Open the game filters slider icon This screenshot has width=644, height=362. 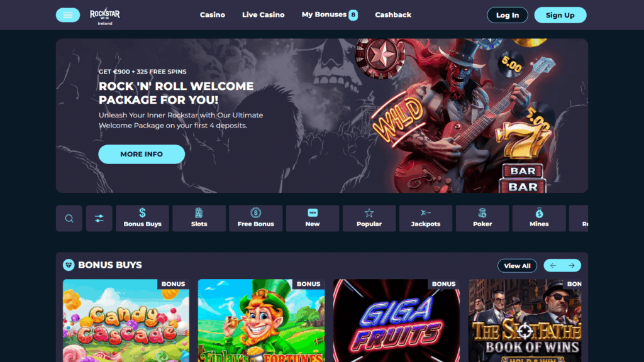coord(99,218)
